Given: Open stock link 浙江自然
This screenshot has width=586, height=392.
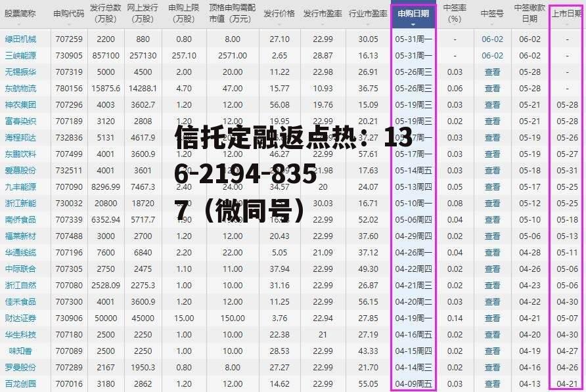Looking at the screenshot, I should click(20, 285).
